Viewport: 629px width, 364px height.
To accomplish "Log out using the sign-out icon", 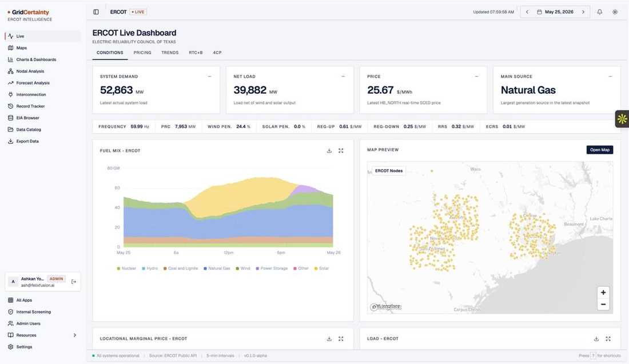I will [x=74, y=282].
